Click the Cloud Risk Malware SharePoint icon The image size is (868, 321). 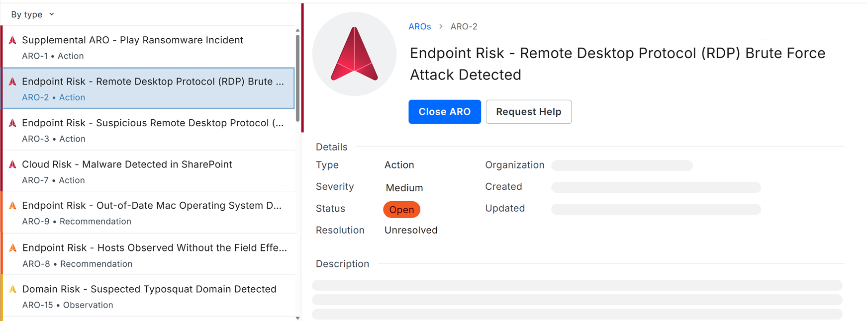click(x=13, y=164)
